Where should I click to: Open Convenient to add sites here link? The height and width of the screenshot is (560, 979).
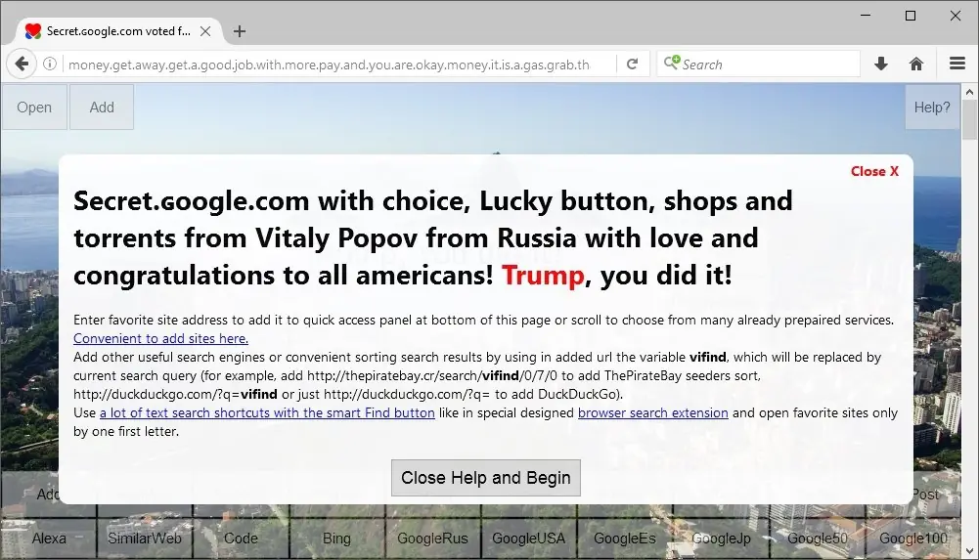tap(160, 338)
